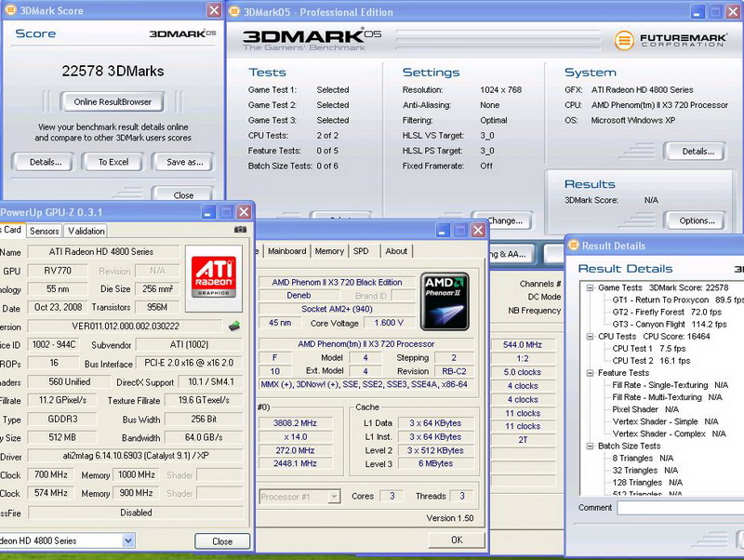
Task: Click the 3DMark05 Professional Edition title icon
Action: 234,12
